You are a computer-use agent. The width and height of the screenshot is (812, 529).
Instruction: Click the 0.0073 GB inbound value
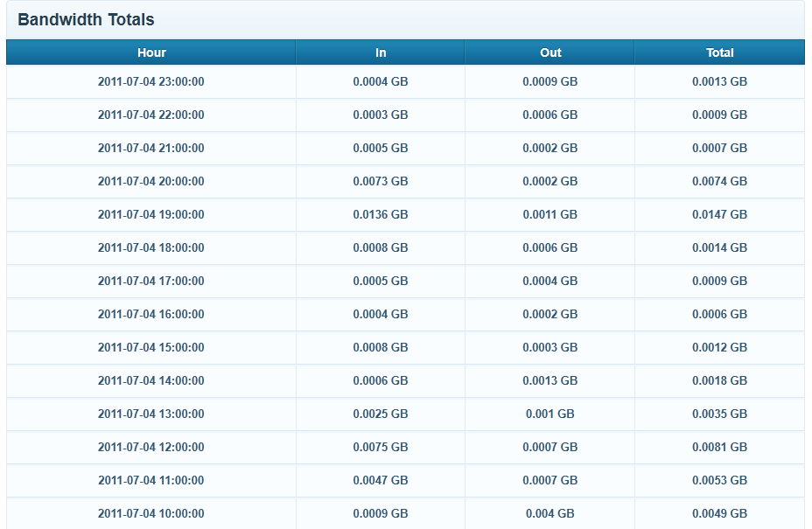click(x=381, y=181)
